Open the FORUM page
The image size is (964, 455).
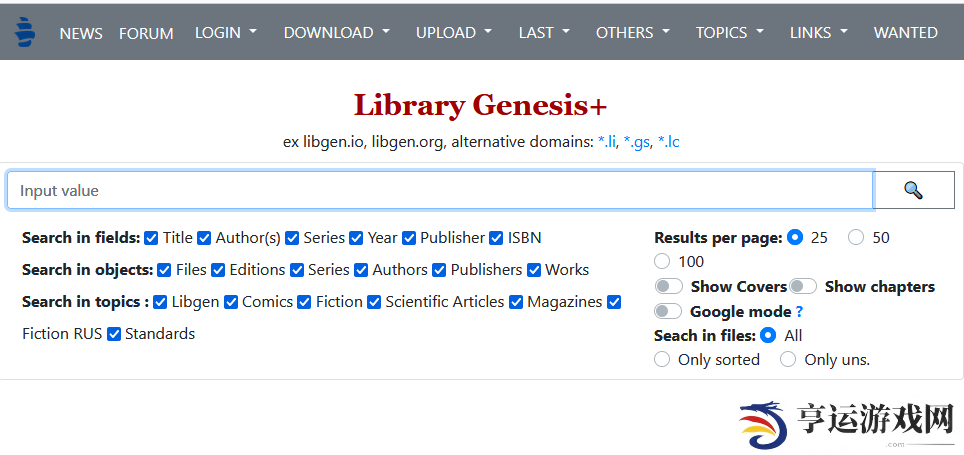coord(146,33)
